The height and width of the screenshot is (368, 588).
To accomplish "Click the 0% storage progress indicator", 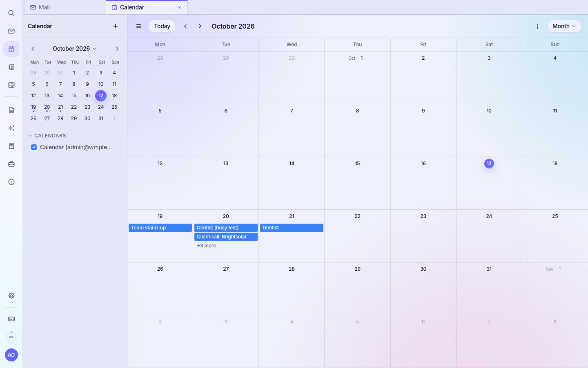I will tap(11, 337).
